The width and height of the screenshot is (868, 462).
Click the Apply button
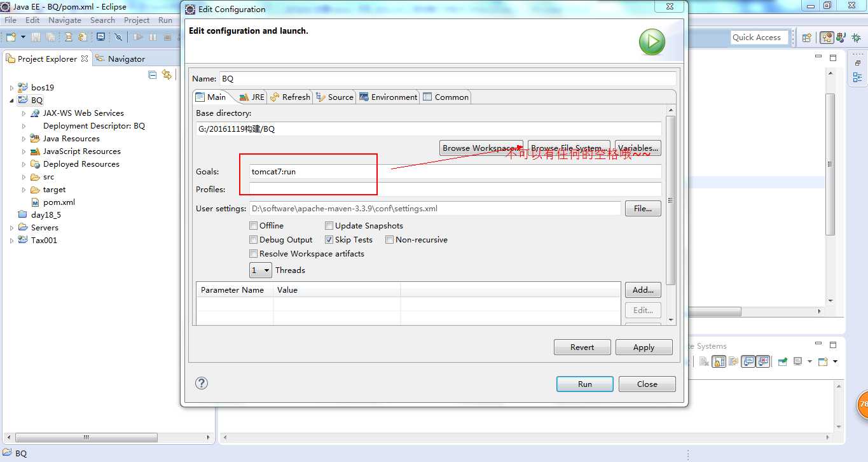click(x=644, y=347)
